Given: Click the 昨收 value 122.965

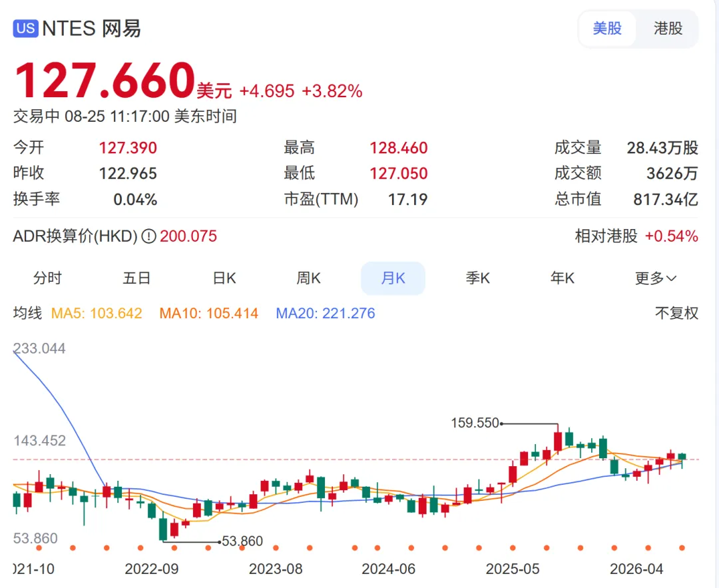Looking at the screenshot, I should coord(128,174).
